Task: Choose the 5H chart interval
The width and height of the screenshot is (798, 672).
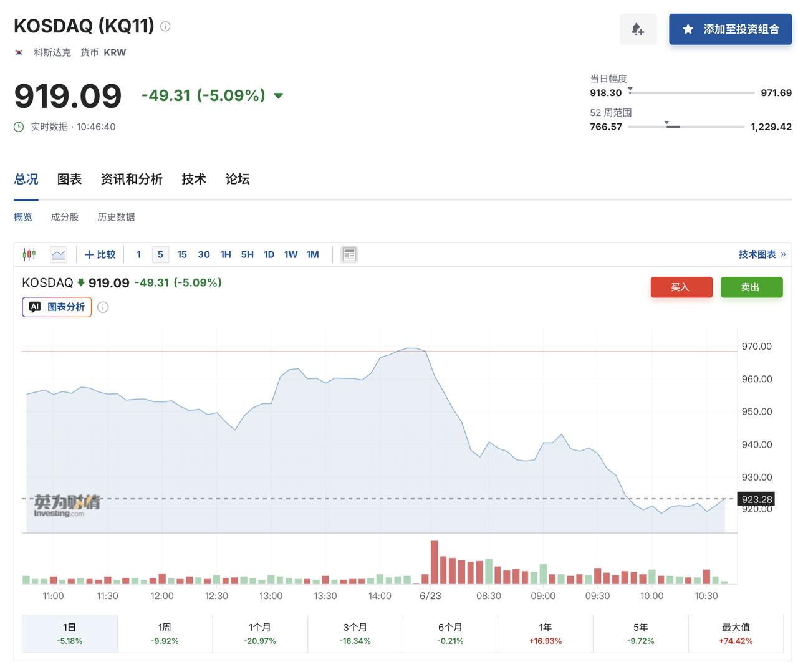Action: coord(248,254)
